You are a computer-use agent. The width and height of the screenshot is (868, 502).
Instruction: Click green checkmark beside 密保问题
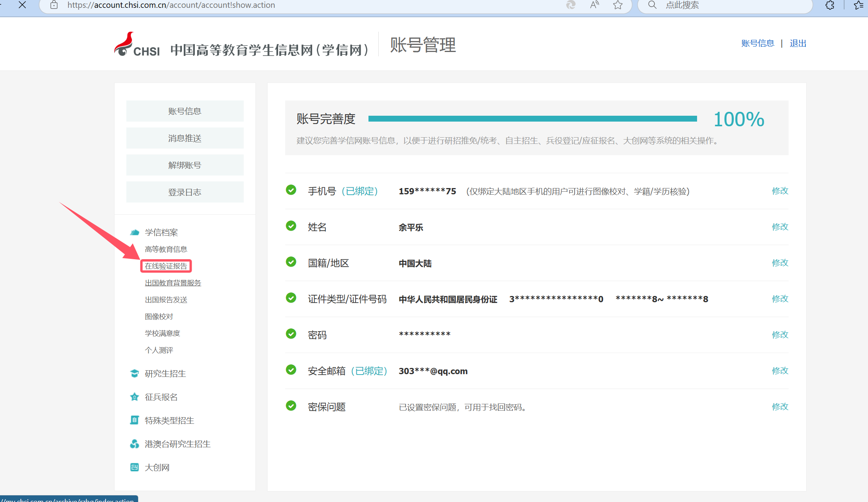click(291, 406)
